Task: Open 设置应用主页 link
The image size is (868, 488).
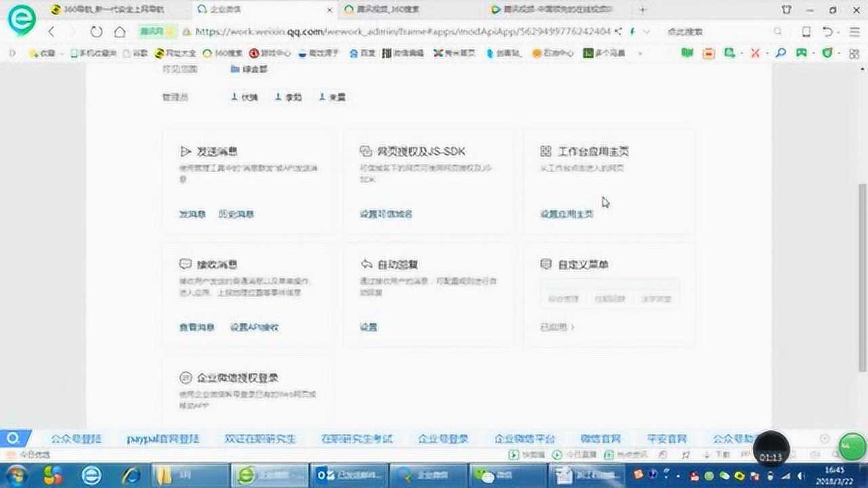Action: coord(567,214)
